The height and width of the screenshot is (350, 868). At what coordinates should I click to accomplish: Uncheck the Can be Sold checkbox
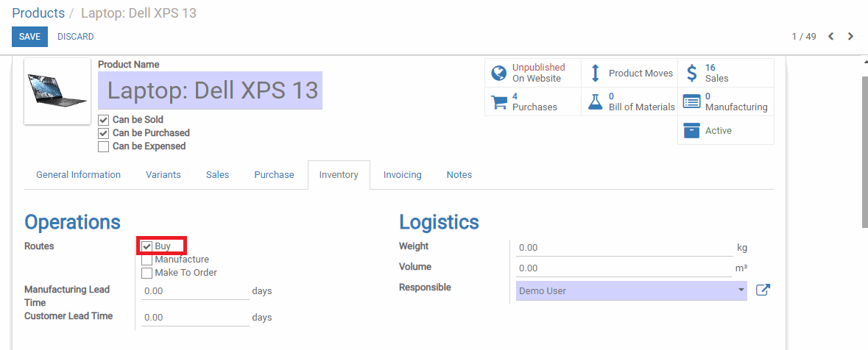[x=103, y=120]
